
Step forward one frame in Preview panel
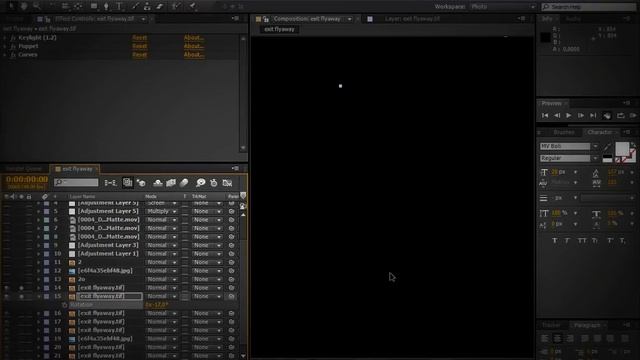coord(580,116)
